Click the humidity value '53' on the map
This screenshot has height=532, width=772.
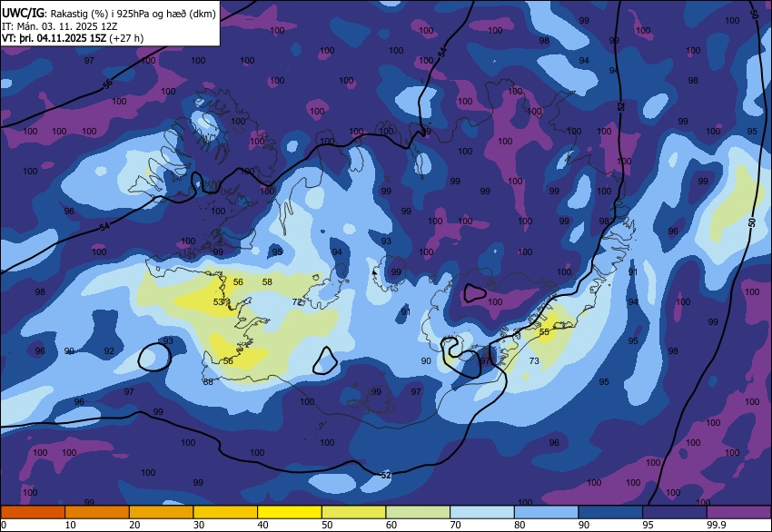tap(218, 301)
